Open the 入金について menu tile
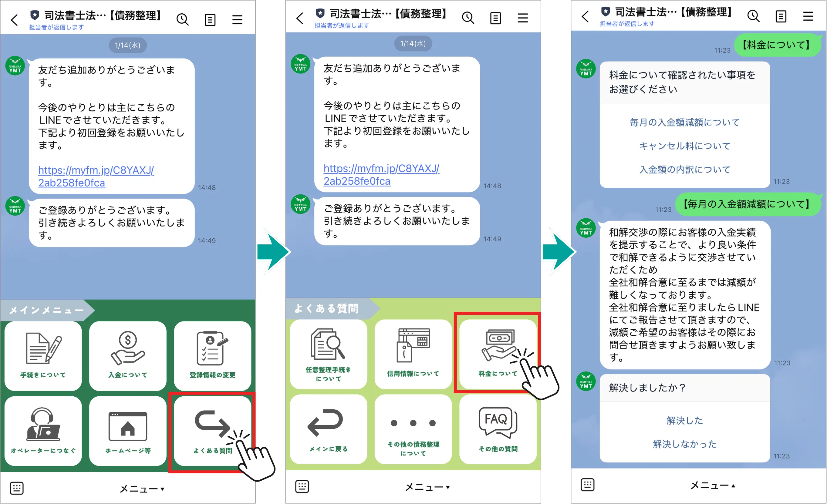 [128, 356]
